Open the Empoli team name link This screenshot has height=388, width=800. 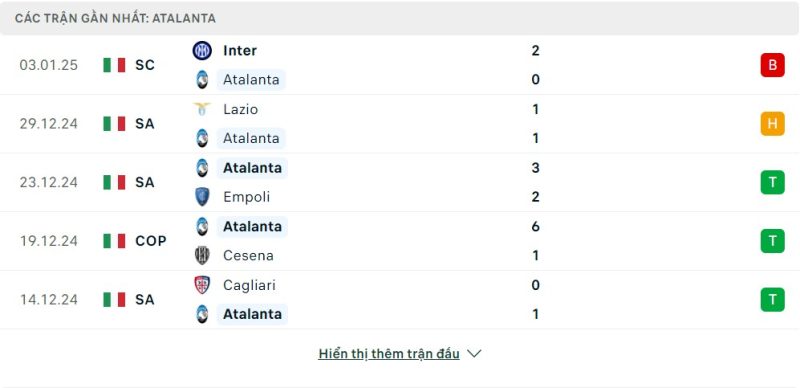pos(246,197)
